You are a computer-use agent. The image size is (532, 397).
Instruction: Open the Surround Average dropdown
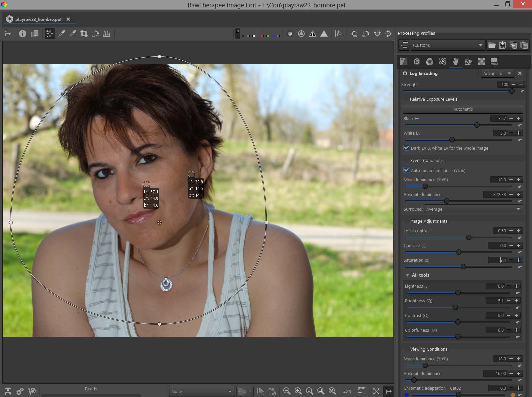pos(473,209)
